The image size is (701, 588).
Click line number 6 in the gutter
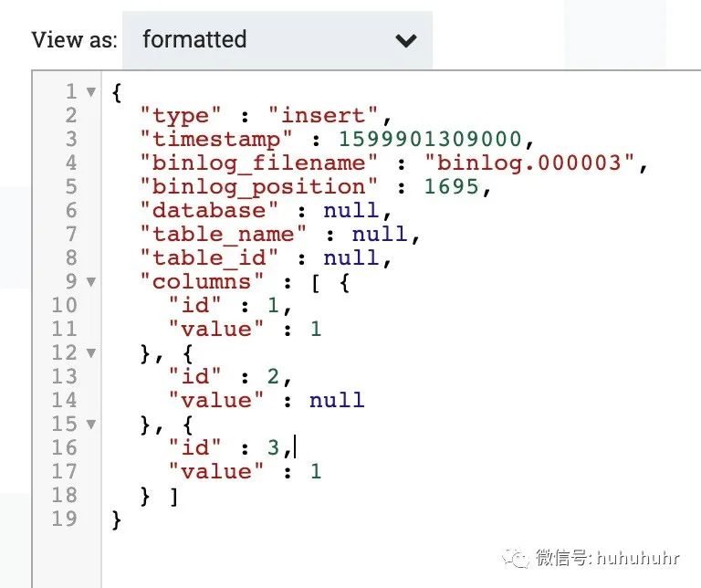(x=71, y=210)
